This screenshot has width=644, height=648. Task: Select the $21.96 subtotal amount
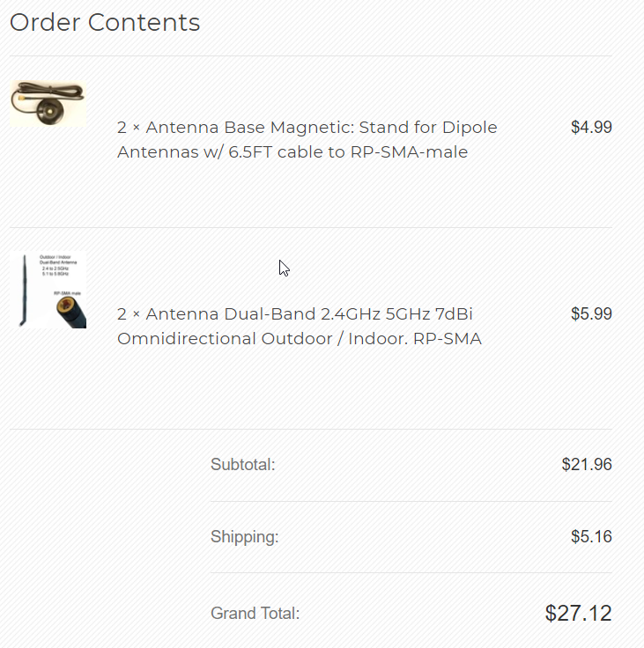[x=587, y=465]
